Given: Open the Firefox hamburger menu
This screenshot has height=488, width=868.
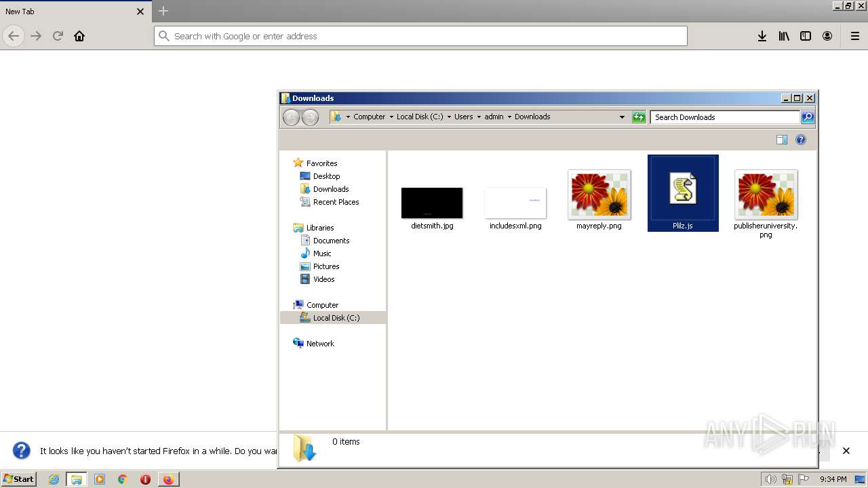Looking at the screenshot, I should [855, 36].
